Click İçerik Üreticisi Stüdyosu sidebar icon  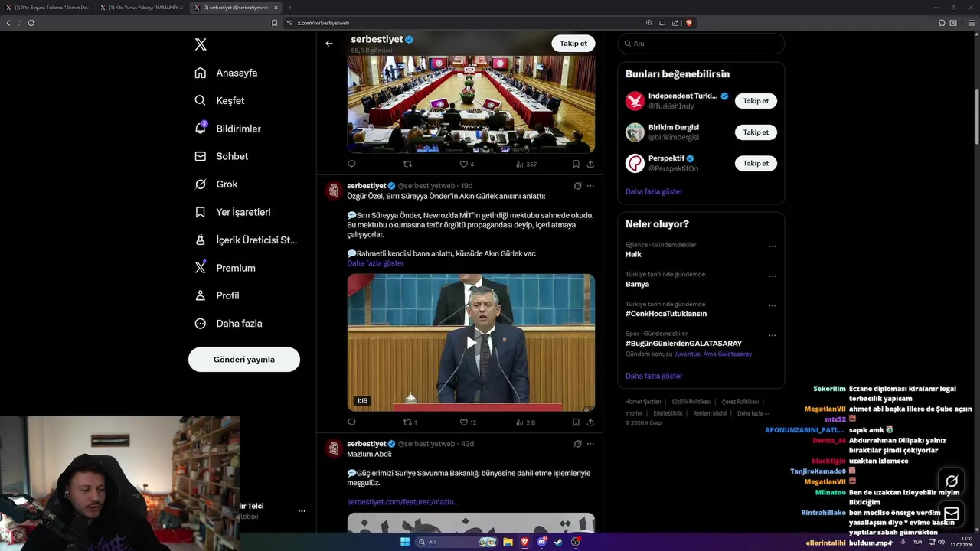pyautogui.click(x=201, y=240)
